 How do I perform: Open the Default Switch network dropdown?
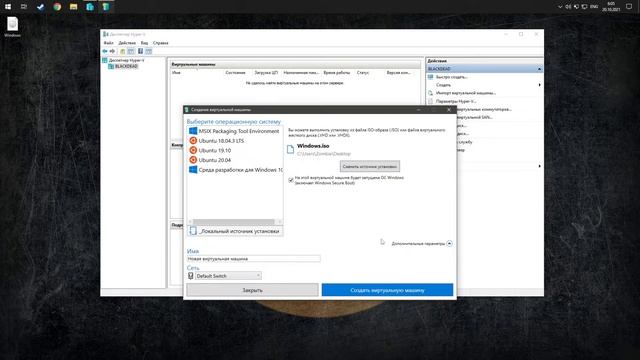[x=228, y=276]
